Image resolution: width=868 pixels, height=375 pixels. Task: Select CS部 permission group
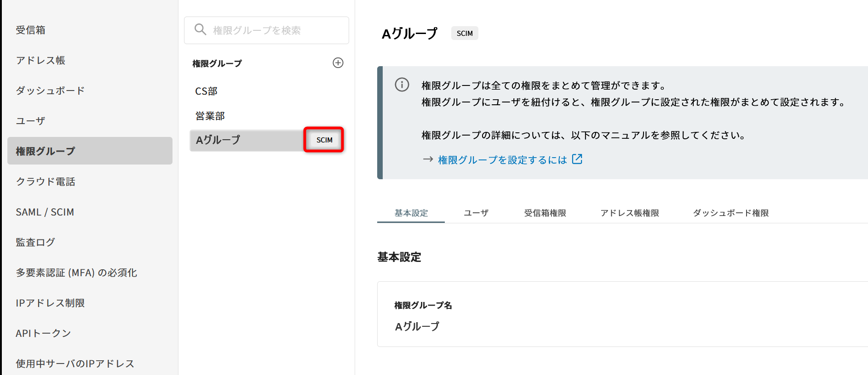tap(207, 91)
